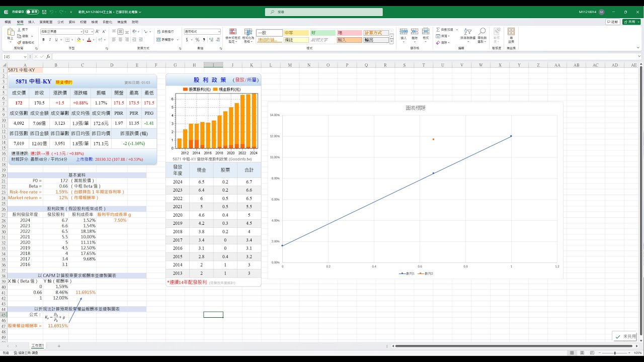Open the Formulas (公式) tab
644x362 pixels.
pyautogui.click(x=60, y=22)
